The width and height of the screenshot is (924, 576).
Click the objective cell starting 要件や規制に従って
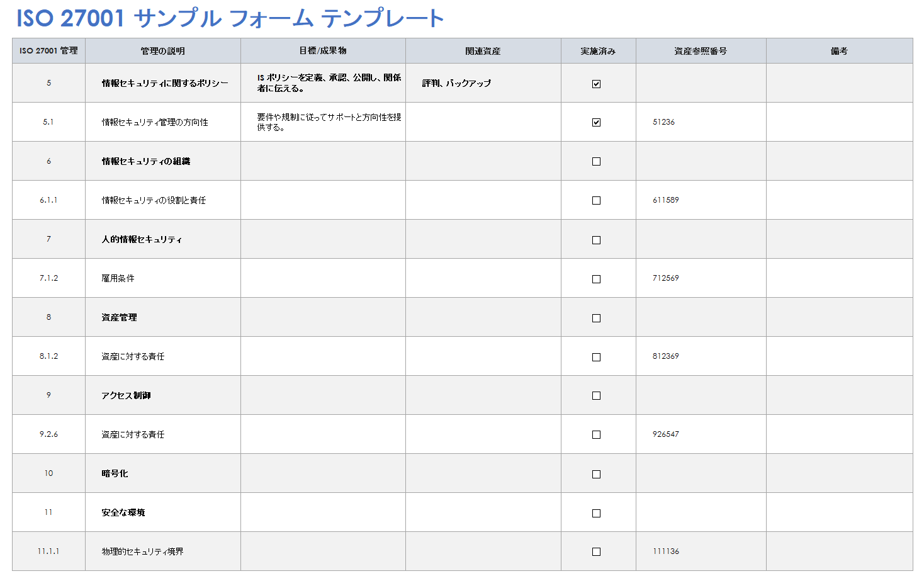pos(323,122)
